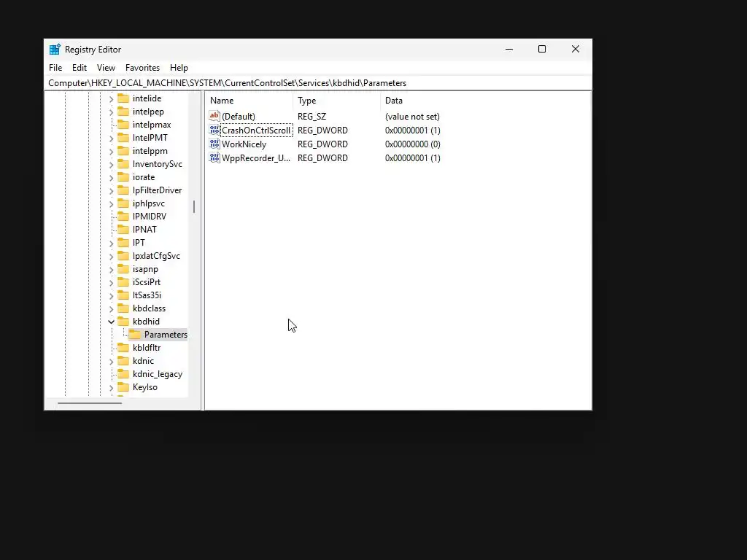This screenshot has height=560, width=747.
Task: Maximize the Registry Editor window
Action: pyautogui.click(x=542, y=49)
